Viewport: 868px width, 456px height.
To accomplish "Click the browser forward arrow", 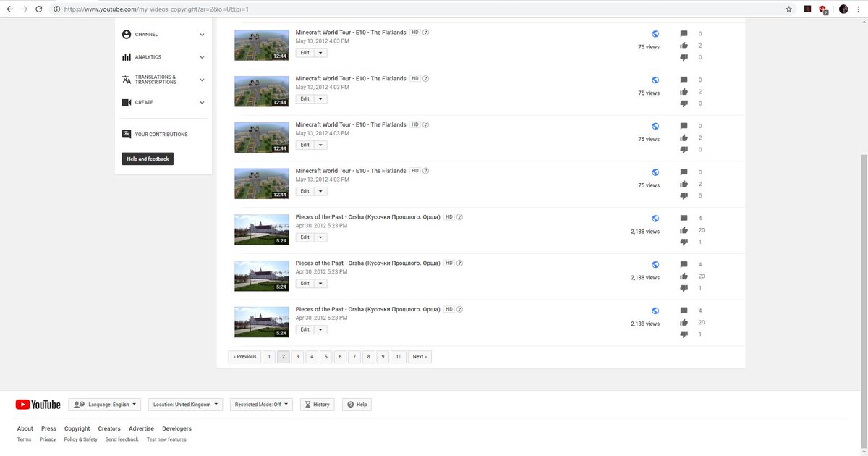I will click(x=24, y=9).
